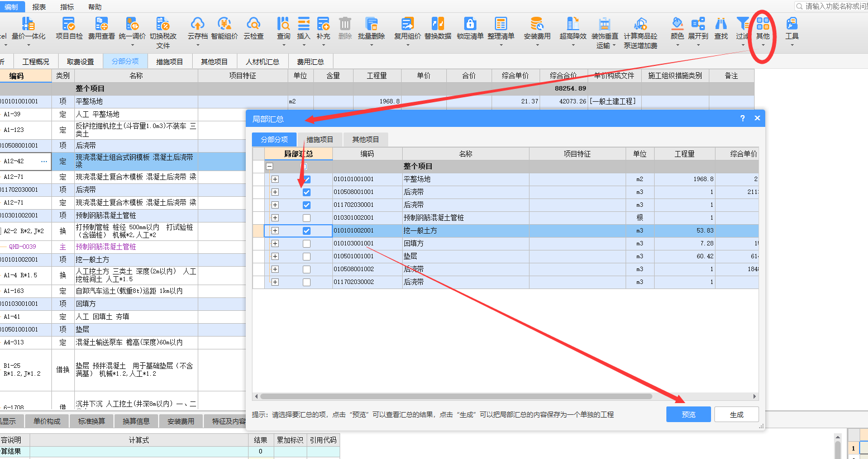Image resolution: width=868 pixels, height=459 pixels.
Task: Click right arrow of dialog horizontal scrollbar
Action: [755, 396]
